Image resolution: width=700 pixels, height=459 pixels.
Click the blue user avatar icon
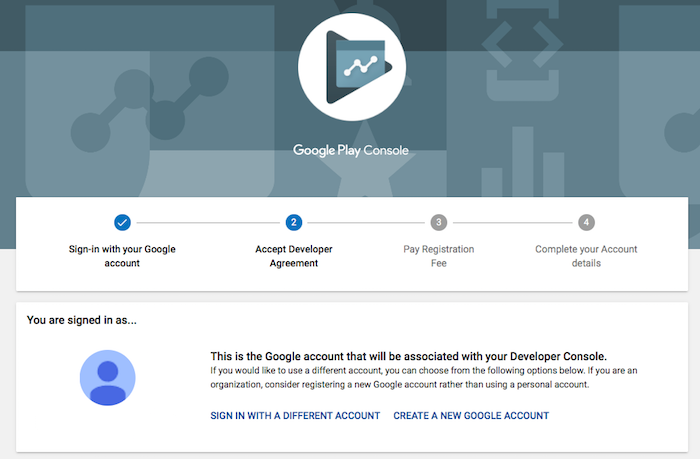click(x=108, y=378)
